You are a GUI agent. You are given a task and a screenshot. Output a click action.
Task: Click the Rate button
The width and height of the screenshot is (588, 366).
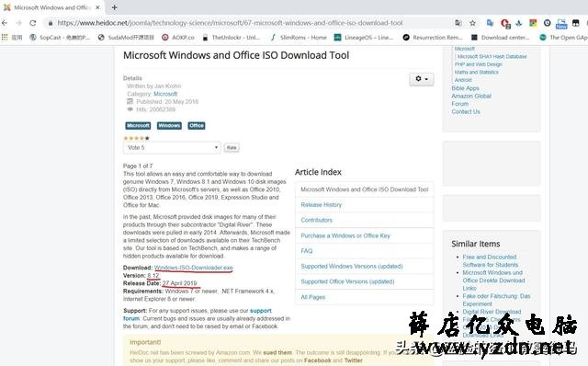click(x=232, y=147)
